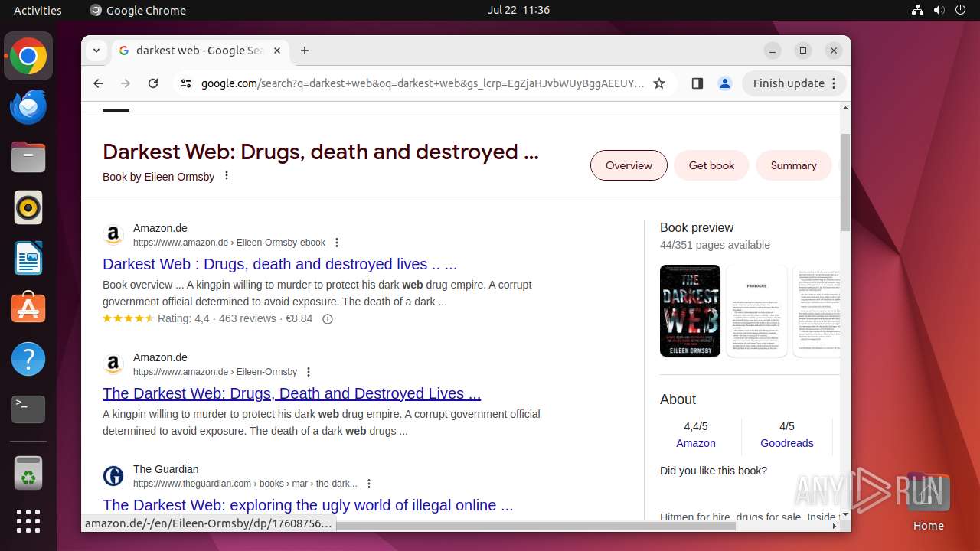Open options menu for The Guardian result
This screenshot has width=980, height=551.
pyautogui.click(x=369, y=484)
